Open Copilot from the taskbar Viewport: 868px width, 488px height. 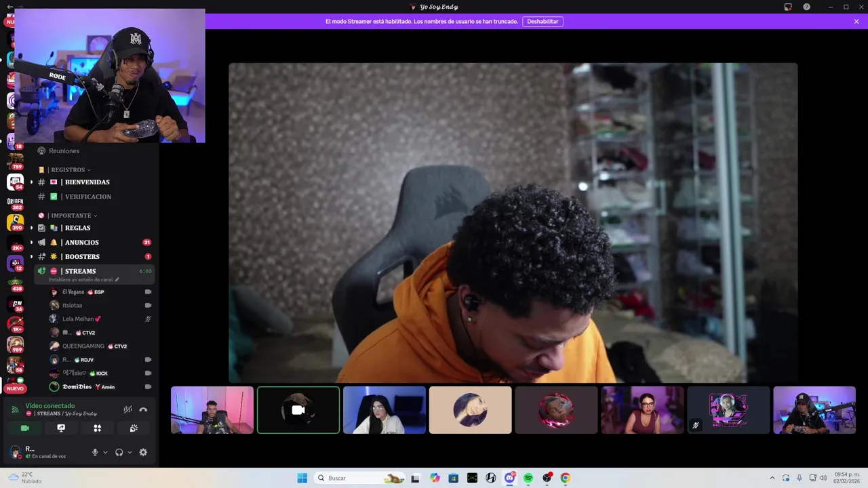point(435,478)
